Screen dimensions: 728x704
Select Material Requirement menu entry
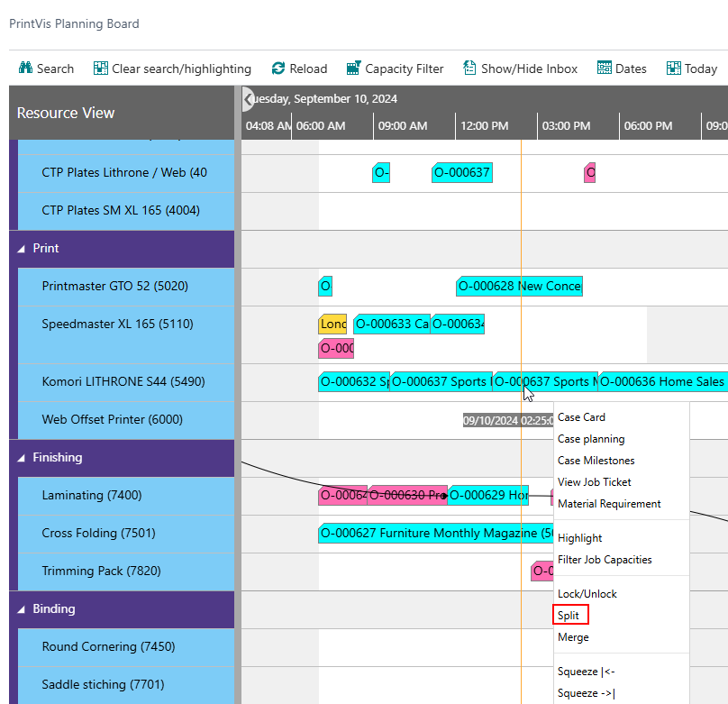609,503
